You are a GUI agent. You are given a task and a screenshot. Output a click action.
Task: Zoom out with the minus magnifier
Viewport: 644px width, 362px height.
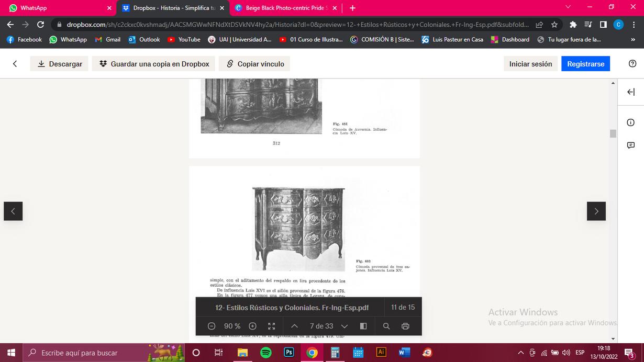point(212,326)
